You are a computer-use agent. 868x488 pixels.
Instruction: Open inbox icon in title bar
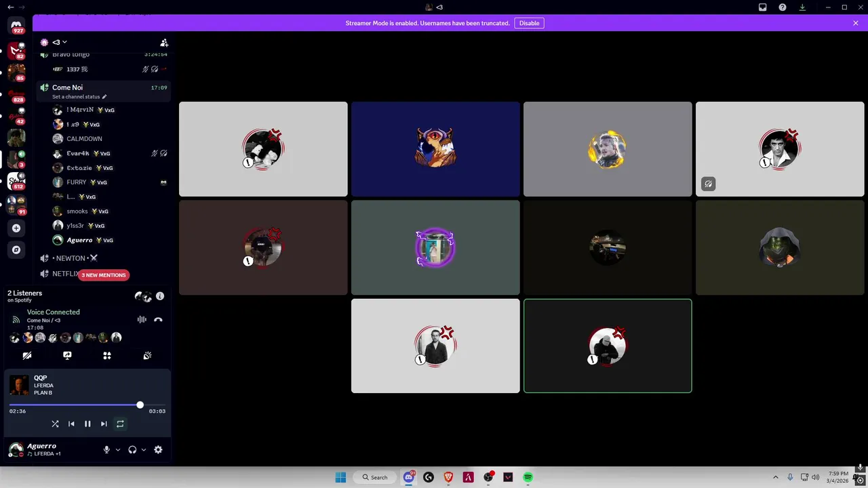coord(763,7)
